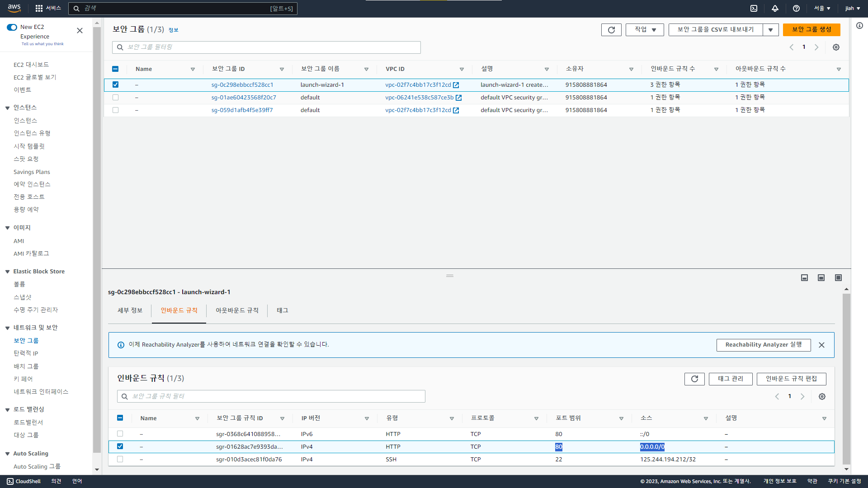Image resolution: width=868 pixels, height=488 pixels.
Task: Maximize split panel to full size icon
Action: pyautogui.click(x=838, y=278)
